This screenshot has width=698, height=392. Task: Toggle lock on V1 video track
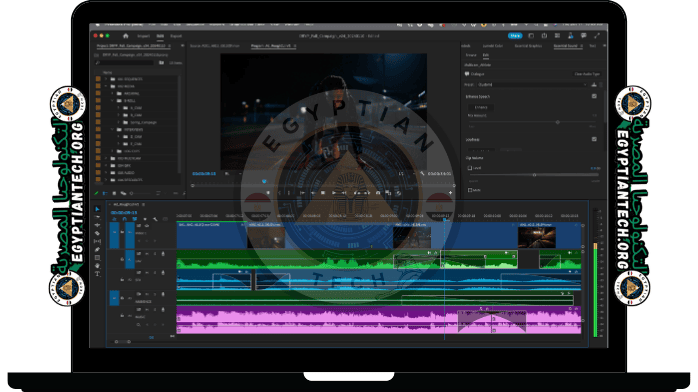[x=122, y=232]
